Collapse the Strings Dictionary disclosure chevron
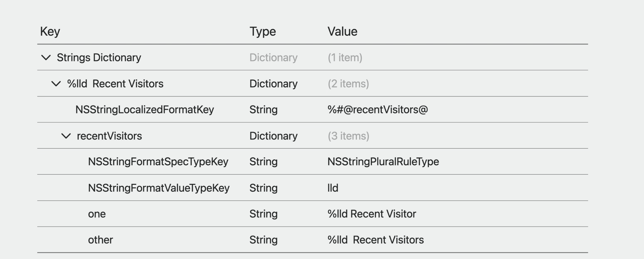The width and height of the screenshot is (644, 259). tap(46, 57)
